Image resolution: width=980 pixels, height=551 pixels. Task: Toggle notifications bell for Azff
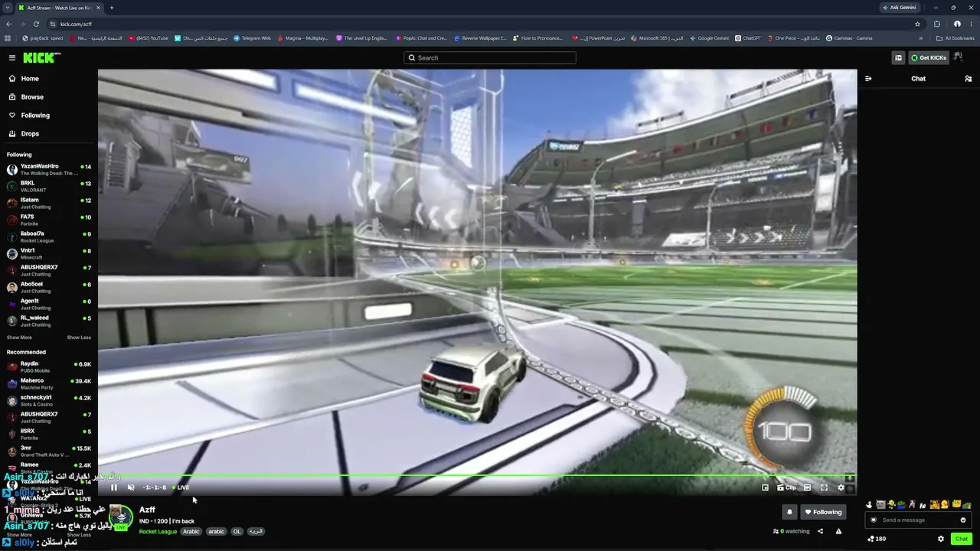click(x=789, y=512)
